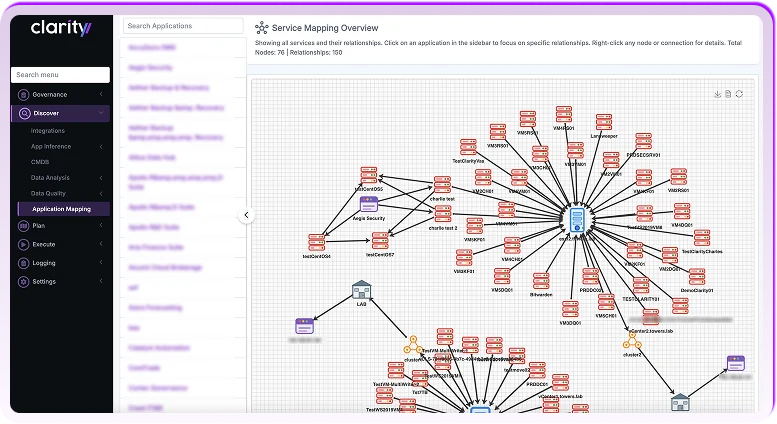Select the charlie test 2 server node
The height and width of the screenshot is (424, 777).
(442, 214)
